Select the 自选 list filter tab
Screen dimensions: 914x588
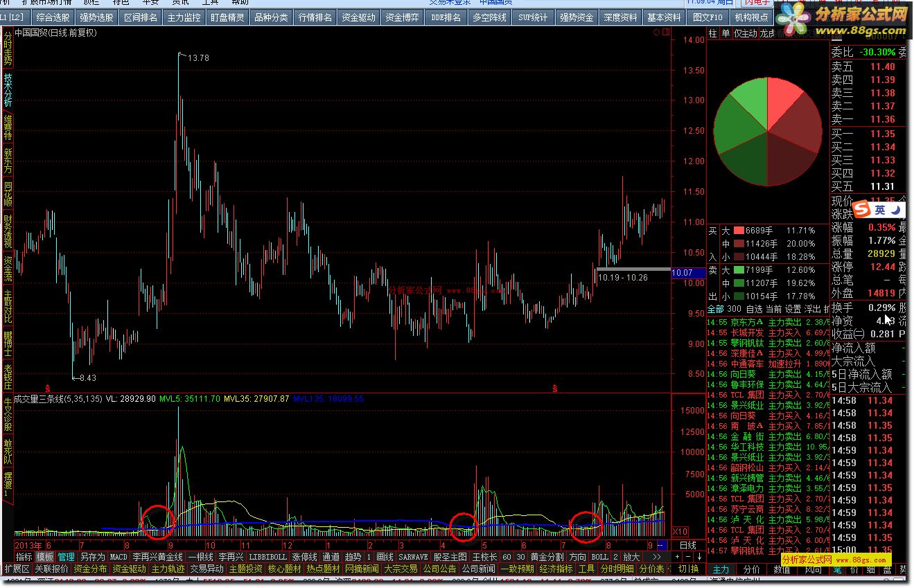click(755, 309)
